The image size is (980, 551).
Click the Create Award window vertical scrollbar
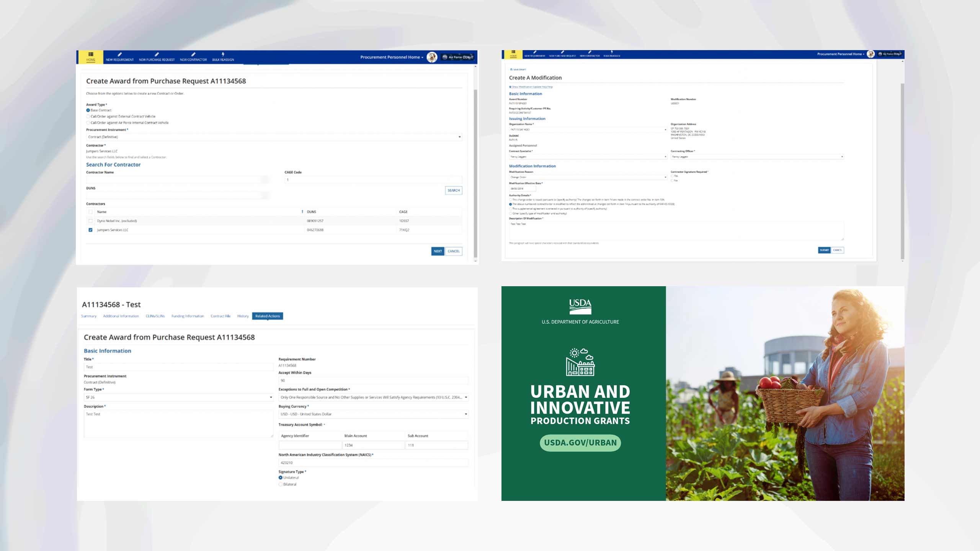click(475, 172)
